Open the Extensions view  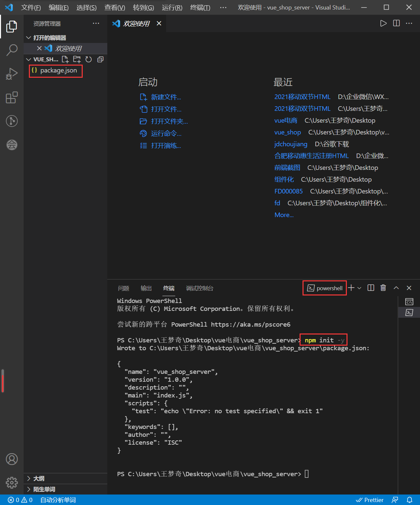point(12,97)
